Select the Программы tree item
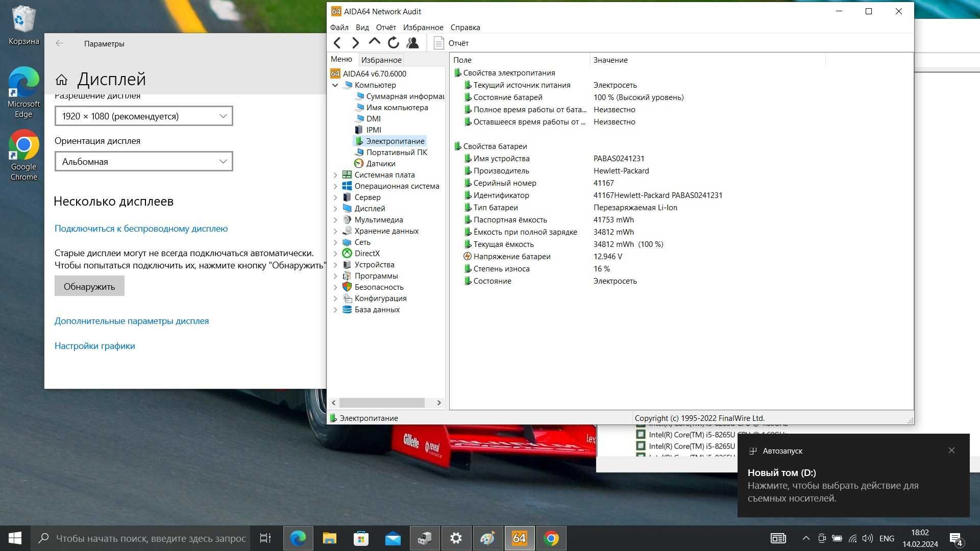The height and width of the screenshot is (551, 980). (370, 275)
